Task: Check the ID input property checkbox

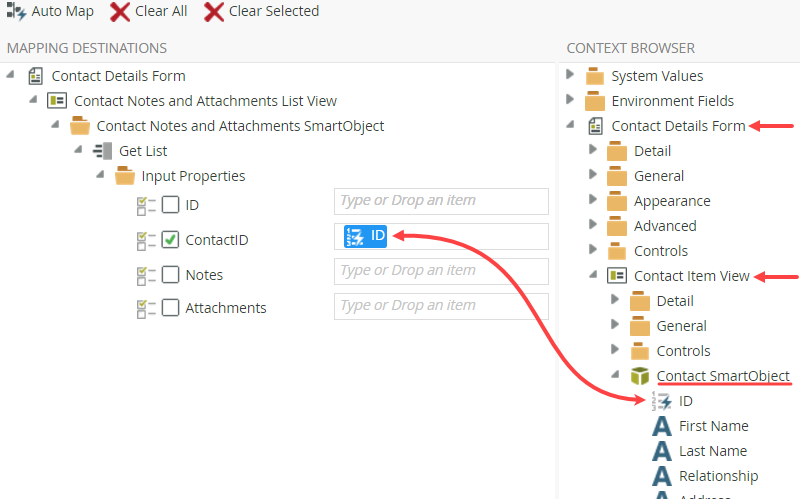Action: pyautogui.click(x=171, y=205)
